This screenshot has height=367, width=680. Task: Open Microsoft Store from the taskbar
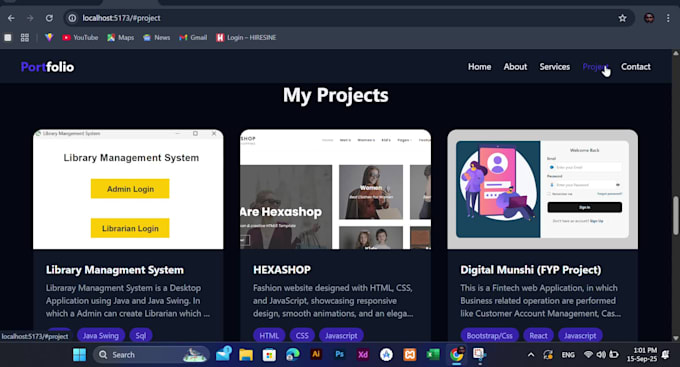pyautogui.click(x=269, y=355)
